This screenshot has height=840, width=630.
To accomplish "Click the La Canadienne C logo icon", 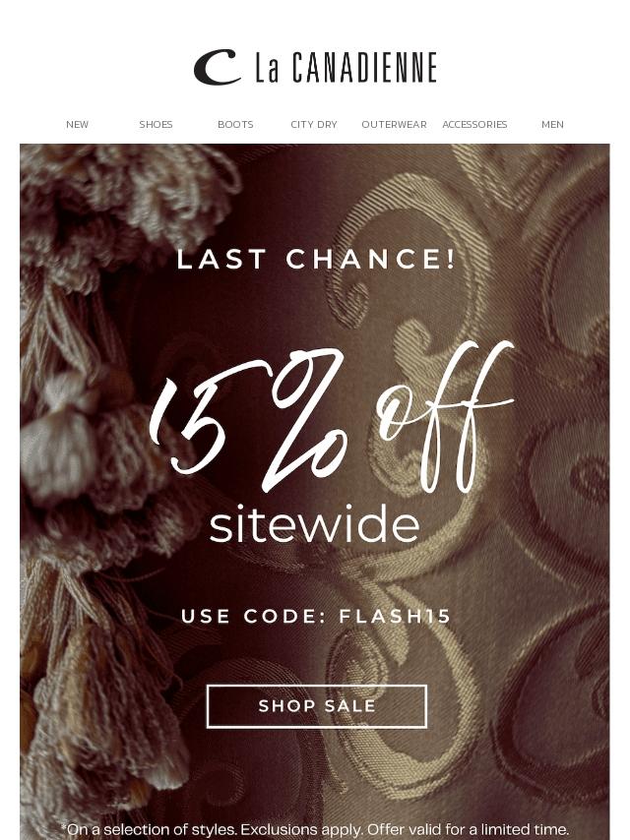I will pos(217,68).
